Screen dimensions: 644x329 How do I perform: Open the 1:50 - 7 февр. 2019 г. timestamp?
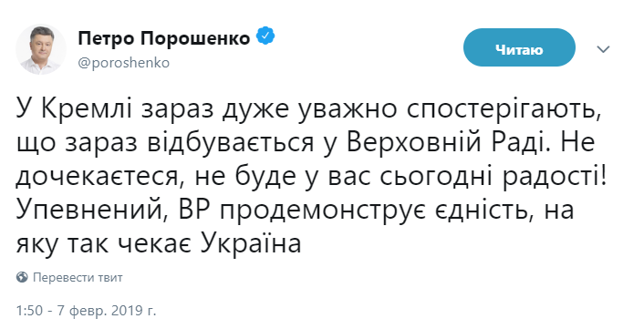tap(87, 311)
